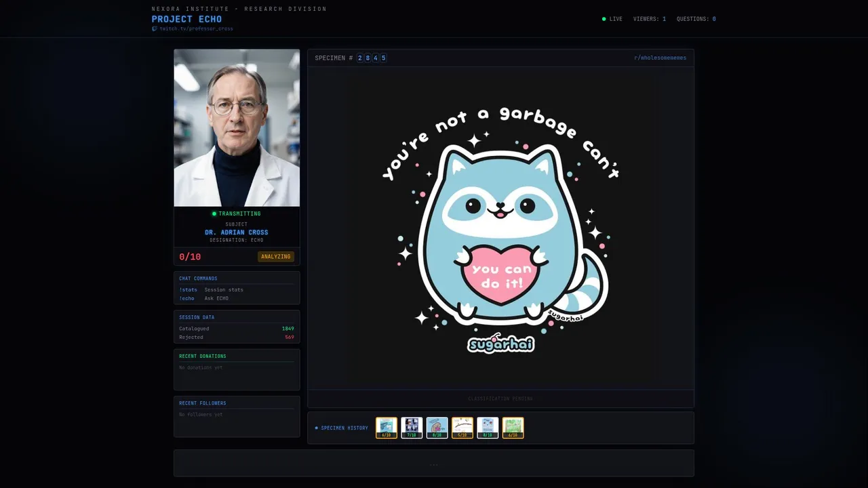Open the r/wholesomememes subreddit link
This screenshot has height=488, width=868.
click(660, 58)
